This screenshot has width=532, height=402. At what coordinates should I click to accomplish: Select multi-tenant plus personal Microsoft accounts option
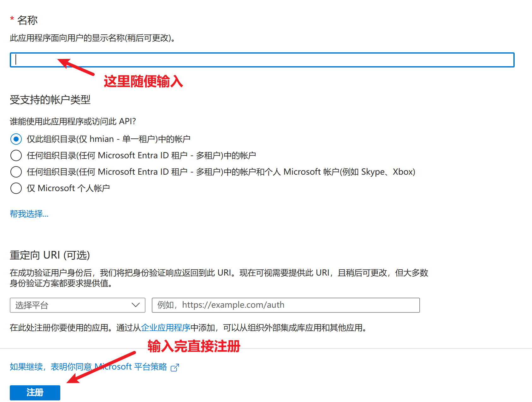pos(16,172)
